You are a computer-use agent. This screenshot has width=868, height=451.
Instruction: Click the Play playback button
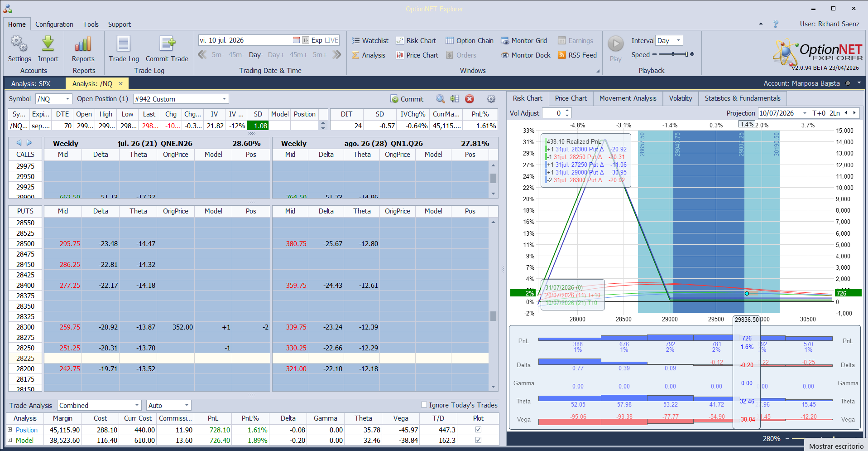click(x=615, y=49)
